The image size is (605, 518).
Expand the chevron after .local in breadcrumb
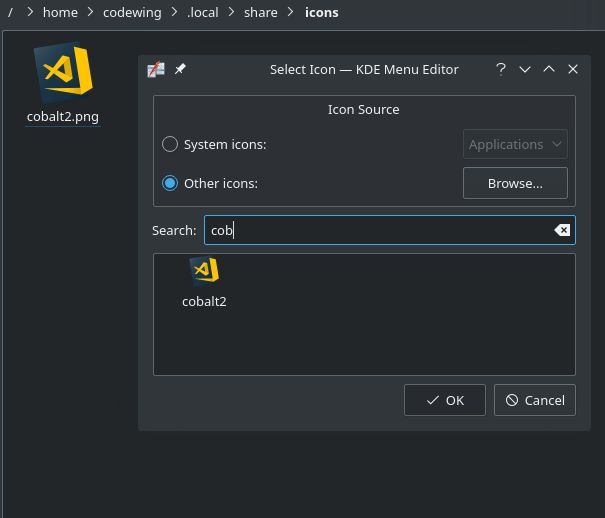click(231, 12)
